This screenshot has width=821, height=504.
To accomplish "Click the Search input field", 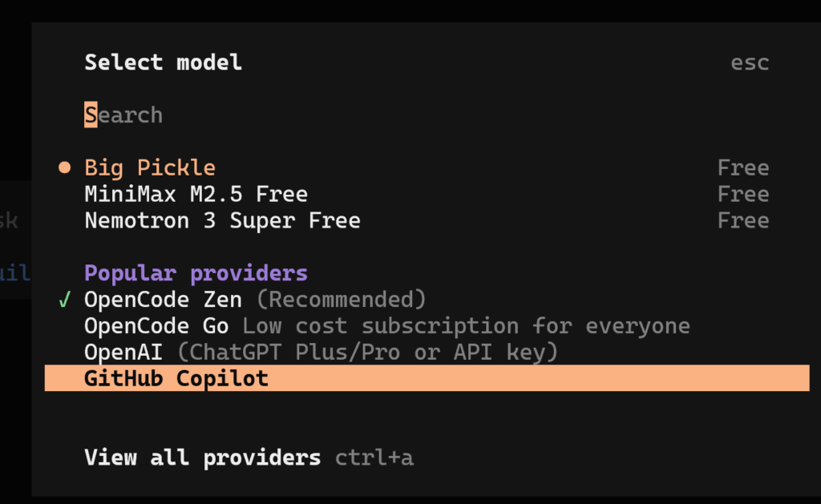I will (x=123, y=115).
